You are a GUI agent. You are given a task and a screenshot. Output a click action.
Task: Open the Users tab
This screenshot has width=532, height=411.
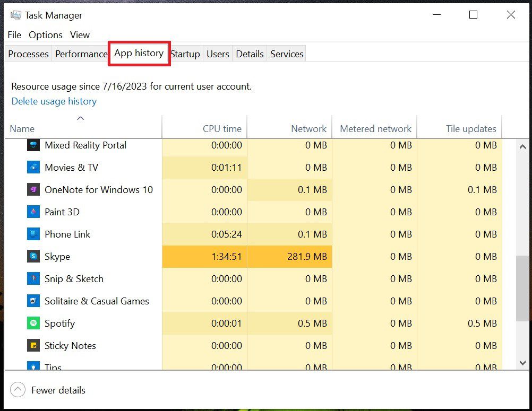coord(218,54)
